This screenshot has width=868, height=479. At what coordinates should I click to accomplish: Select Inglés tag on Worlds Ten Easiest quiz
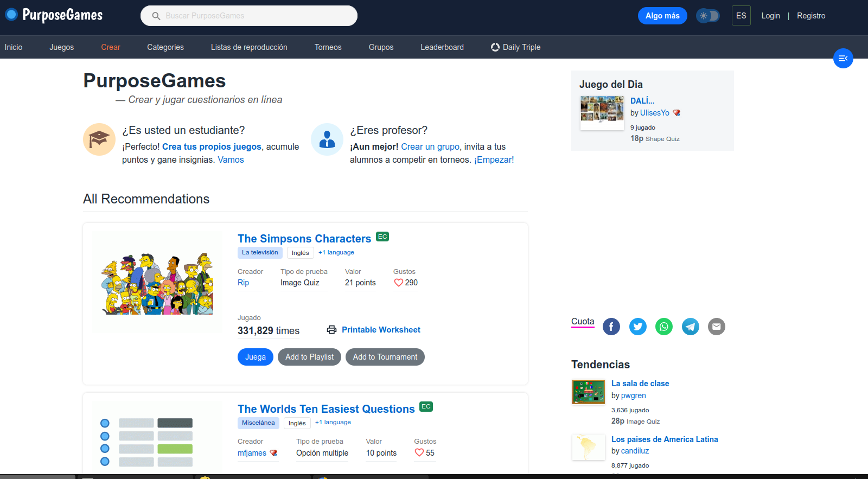(297, 423)
